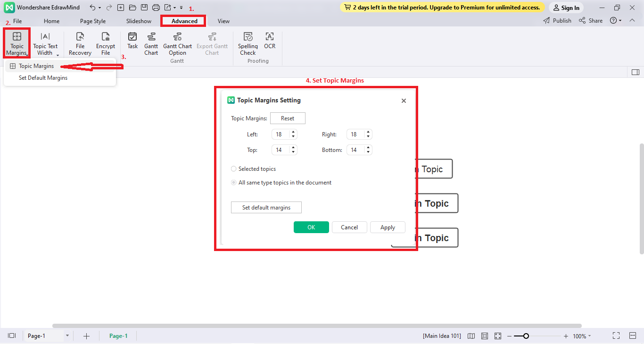Open the Undo history dropdown arrow
The width and height of the screenshot is (644, 344).
tap(99, 8)
